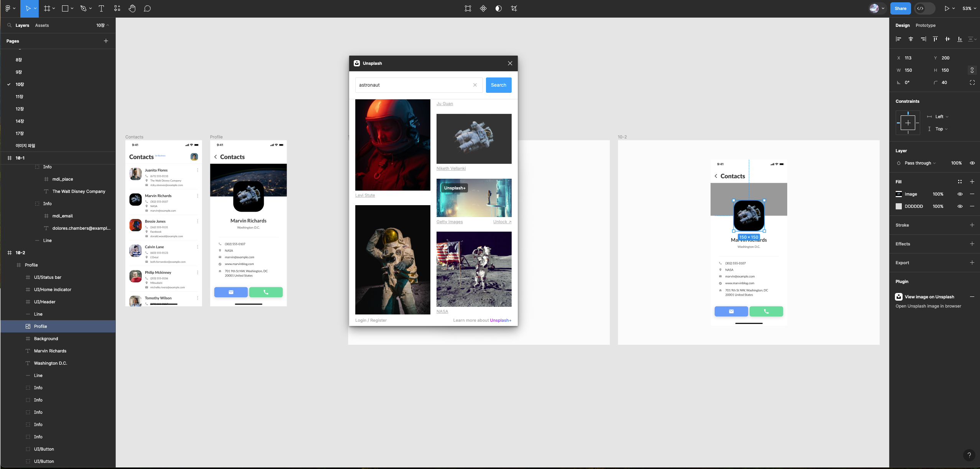
Task: Switch to the Prototype tab
Action: [x=925, y=25]
